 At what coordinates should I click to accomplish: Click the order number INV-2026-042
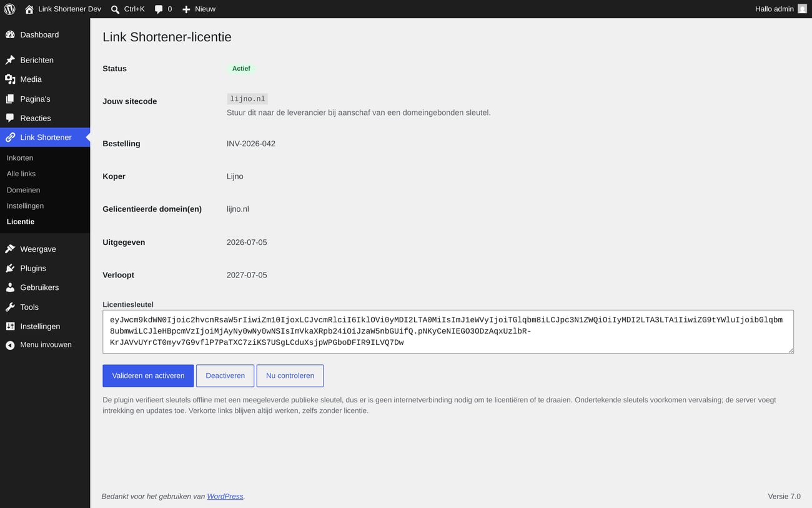(251, 144)
